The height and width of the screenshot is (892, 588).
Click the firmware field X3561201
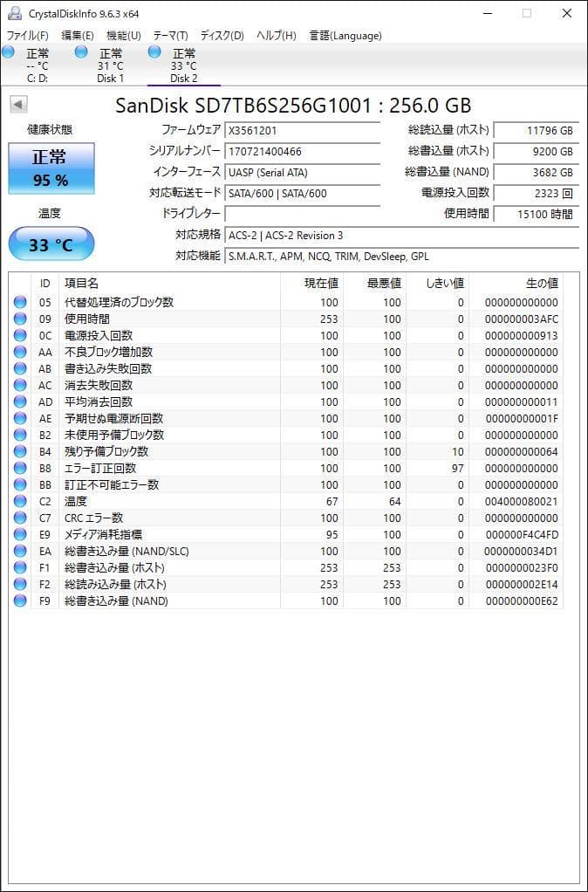303,130
